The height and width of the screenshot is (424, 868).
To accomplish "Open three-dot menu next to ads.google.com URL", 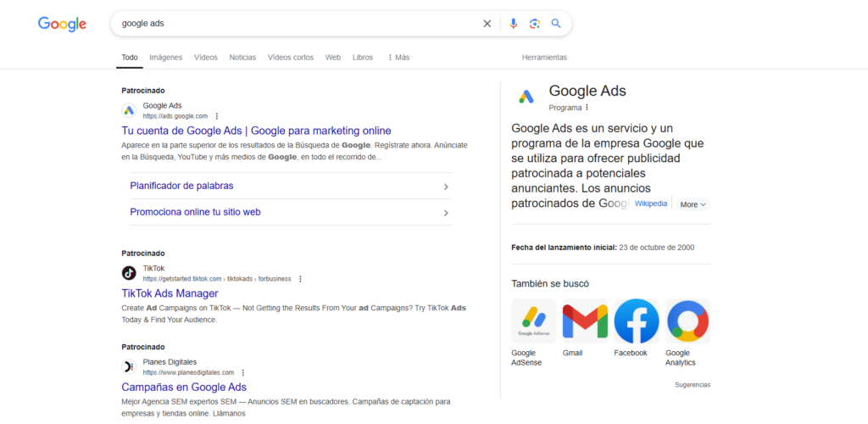I will 217,116.
